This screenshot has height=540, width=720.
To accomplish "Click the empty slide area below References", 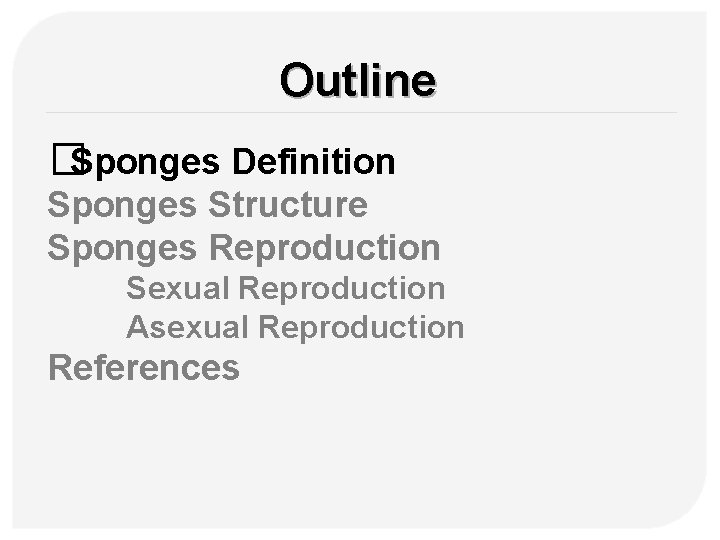I will click(x=360, y=450).
